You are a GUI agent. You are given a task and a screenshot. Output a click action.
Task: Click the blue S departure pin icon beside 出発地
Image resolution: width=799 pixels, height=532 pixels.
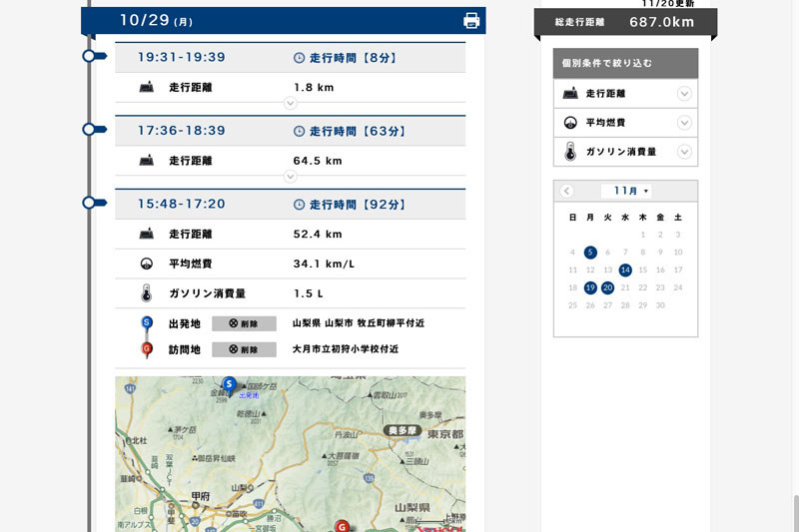[x=147, y=324]
